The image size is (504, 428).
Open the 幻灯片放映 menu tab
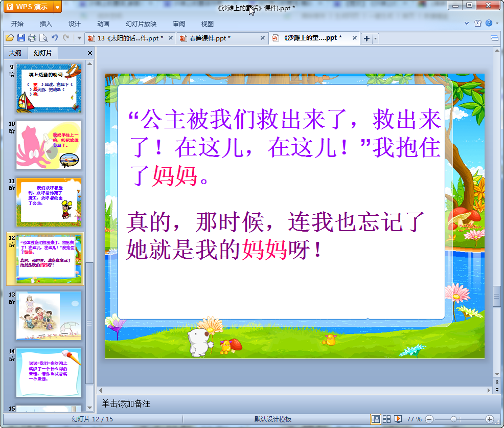coord(141,24)
